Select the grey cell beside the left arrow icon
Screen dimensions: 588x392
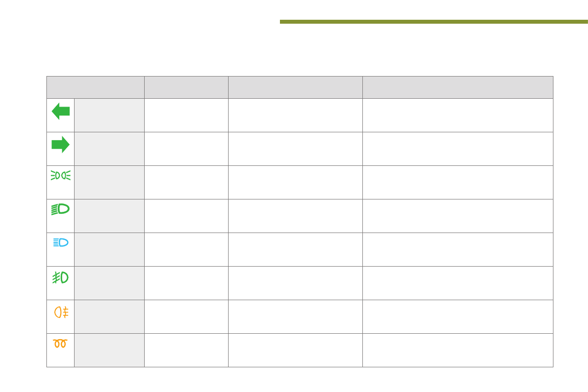pos(109,115)
